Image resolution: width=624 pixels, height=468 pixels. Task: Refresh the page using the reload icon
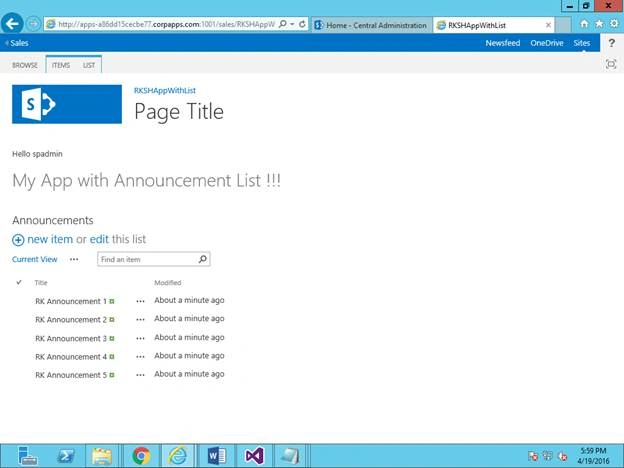[302, 24]
